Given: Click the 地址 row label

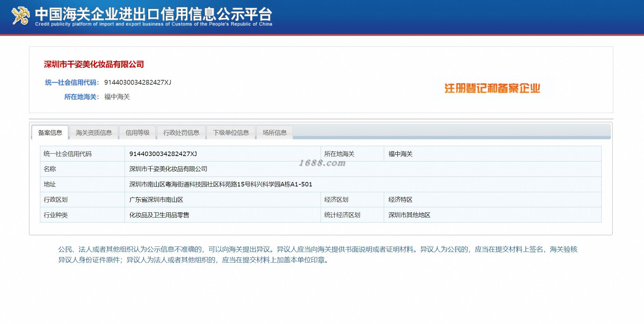Looking at the screenshot, I should point(50,184).
